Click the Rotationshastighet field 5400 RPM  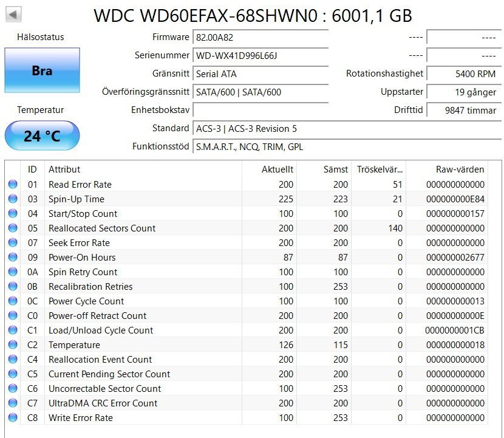464,74
